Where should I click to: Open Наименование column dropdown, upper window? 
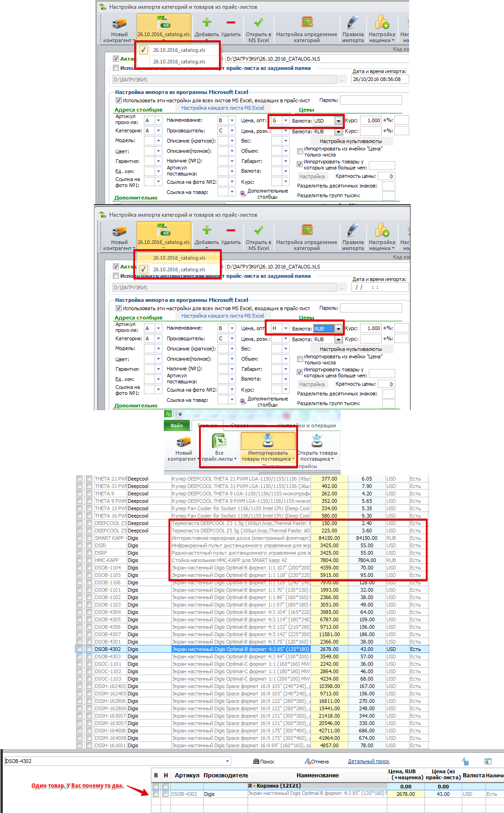pyautogui.click(x=232, y=120)
